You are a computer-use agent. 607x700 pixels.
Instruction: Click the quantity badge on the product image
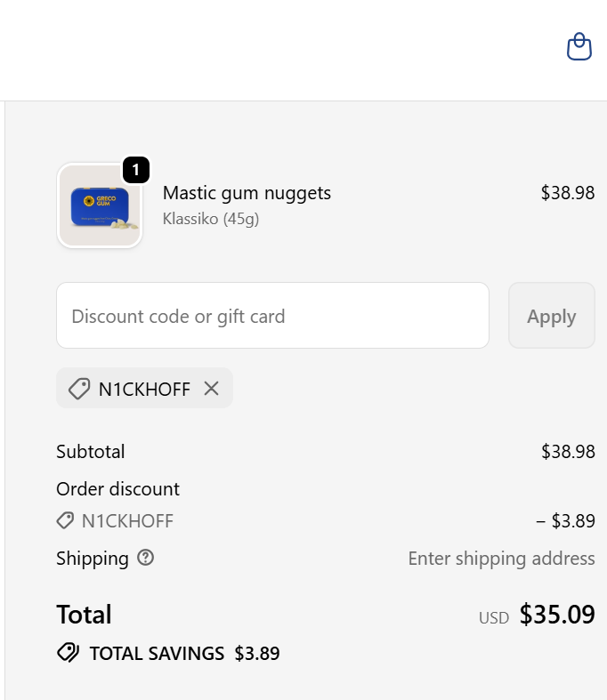(135, 169)
